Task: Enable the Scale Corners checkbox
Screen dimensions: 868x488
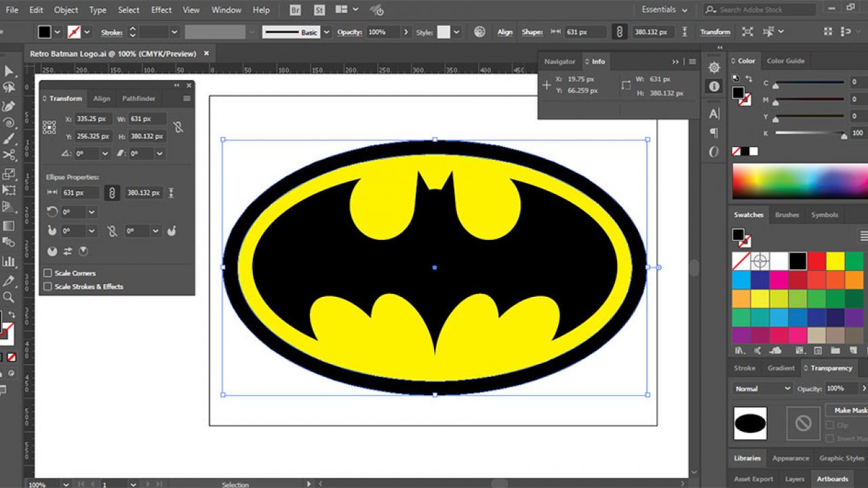Action: (48, 273)
